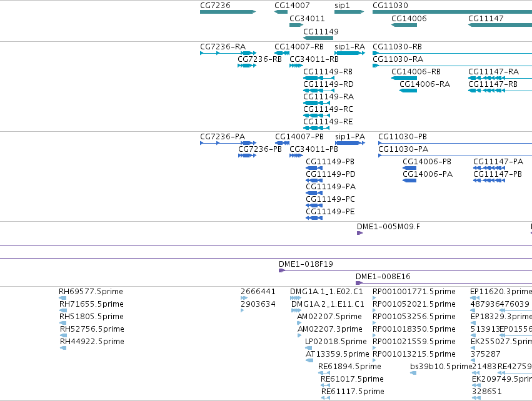This screenshot has height=401, width=532.
Task: Click protein CG11030-PB
Action: [455, 143]
